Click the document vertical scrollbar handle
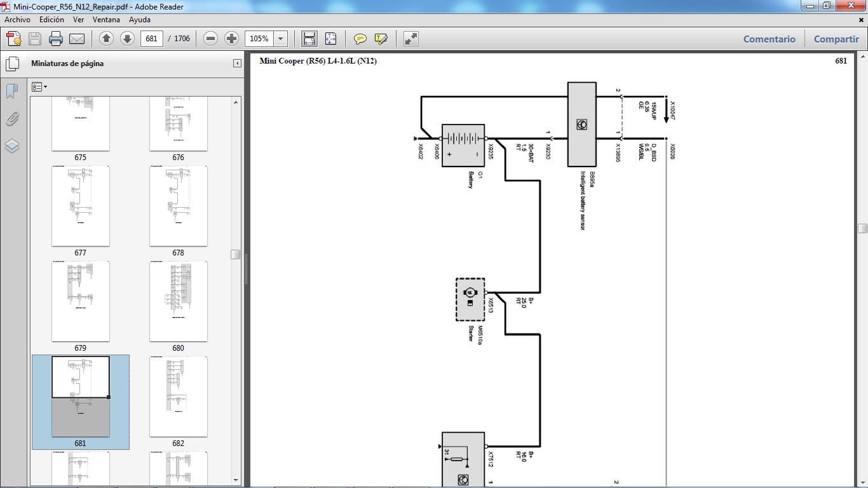Viewport: 868px width, 488px height. click(862, 229)
